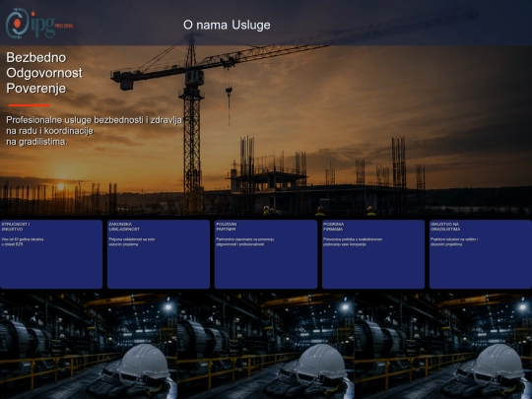Click the 'Profesionalne usluge bezbednosti' description text
Screen dimensions: 532x399
tap(94, 131)
